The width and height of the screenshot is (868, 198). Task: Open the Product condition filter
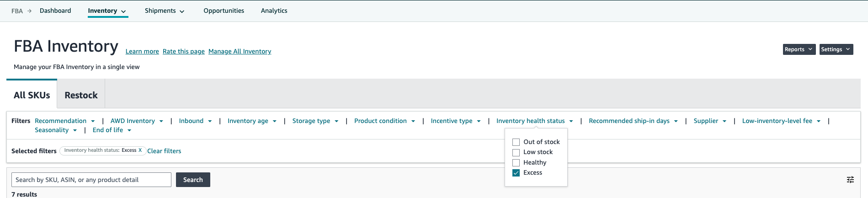pyautogui.click(x=385, y=121)
